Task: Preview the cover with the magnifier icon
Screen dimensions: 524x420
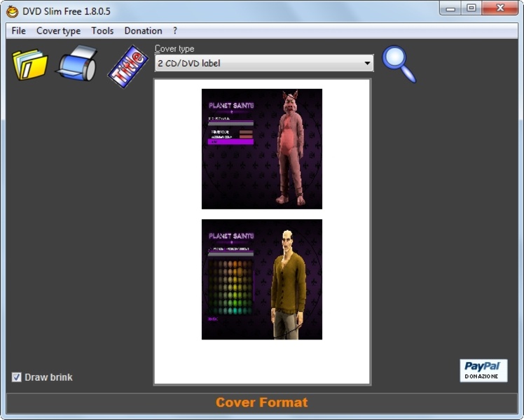Action: [x=399, y=64]
